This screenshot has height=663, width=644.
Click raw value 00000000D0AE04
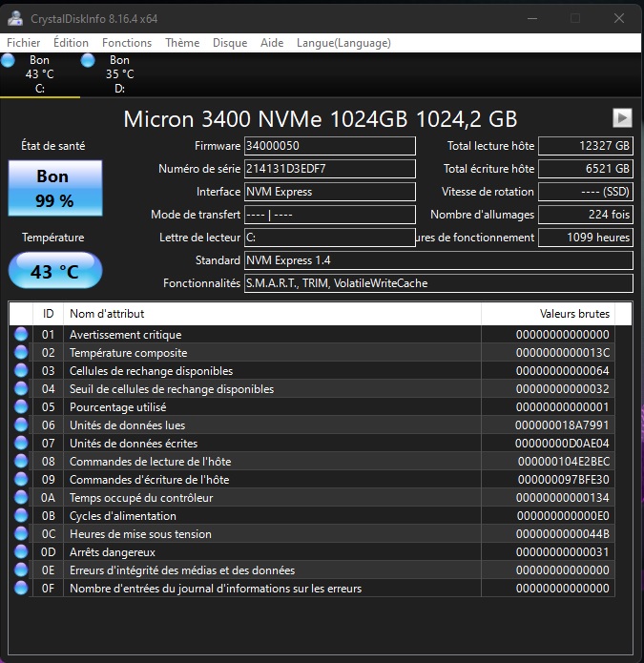[562, 444]
